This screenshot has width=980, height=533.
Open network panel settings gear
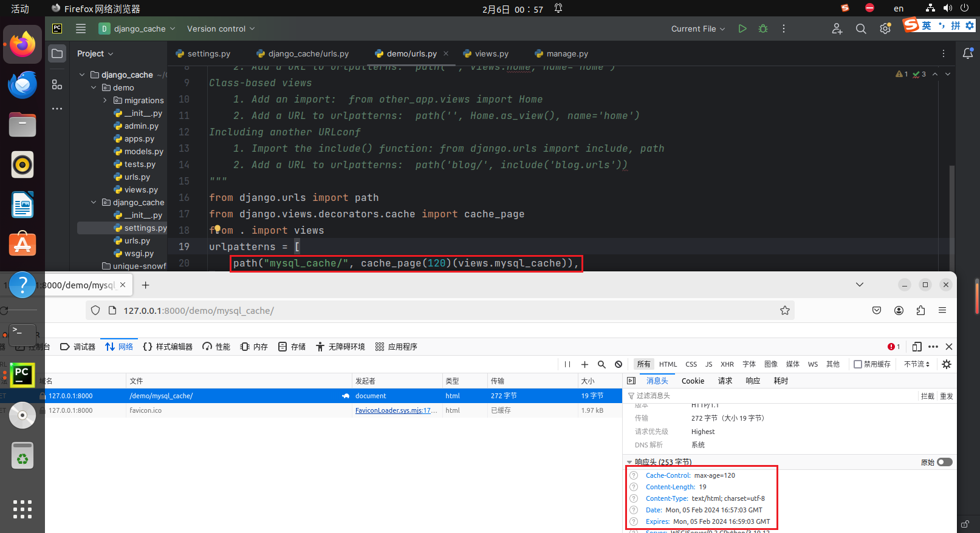pos(946,364)
